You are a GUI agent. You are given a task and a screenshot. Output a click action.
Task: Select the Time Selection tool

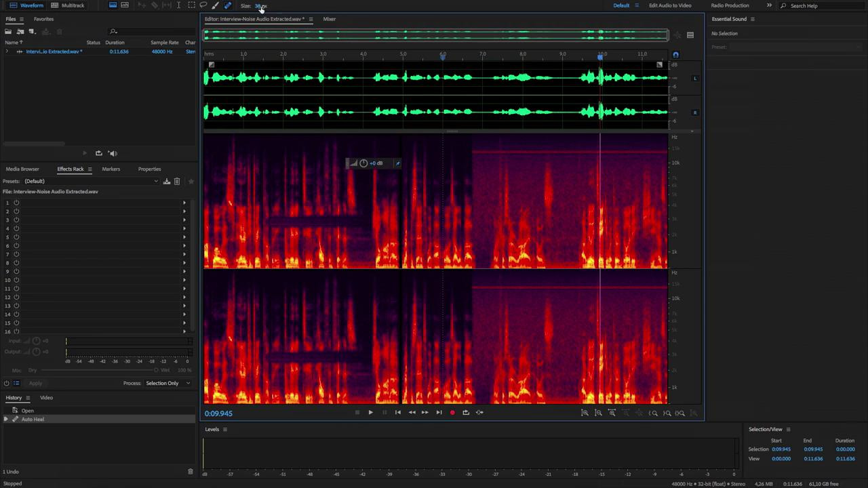coord(179,5)
